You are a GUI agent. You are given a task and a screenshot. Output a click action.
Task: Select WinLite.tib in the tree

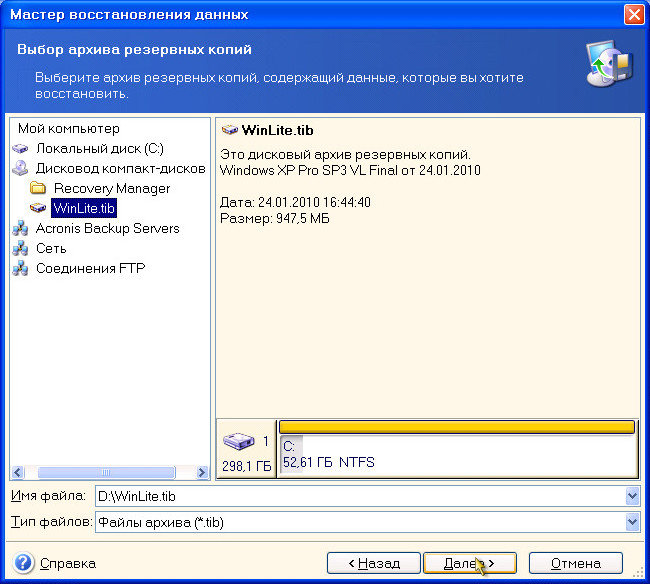click(84, 208)
